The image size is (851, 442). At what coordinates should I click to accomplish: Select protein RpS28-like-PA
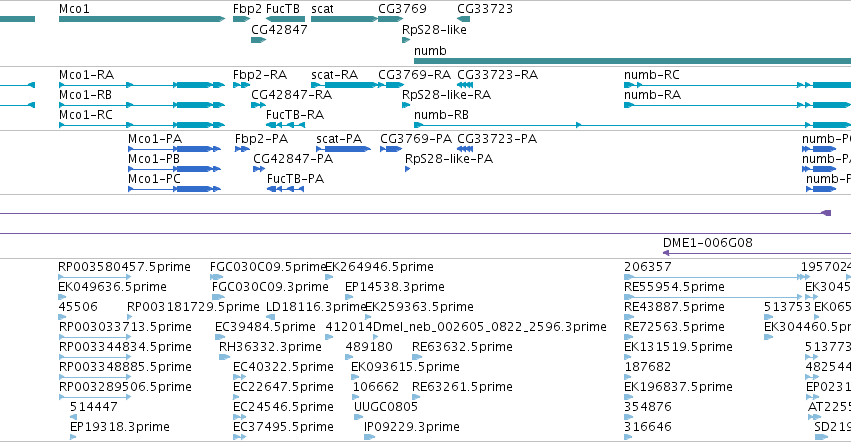coord(408,169)
